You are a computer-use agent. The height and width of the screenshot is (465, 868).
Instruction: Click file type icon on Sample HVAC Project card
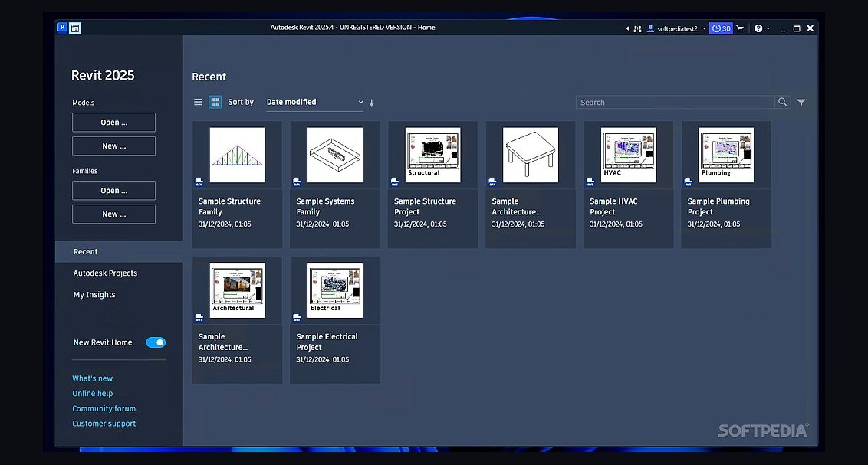[x=590, y=182]
